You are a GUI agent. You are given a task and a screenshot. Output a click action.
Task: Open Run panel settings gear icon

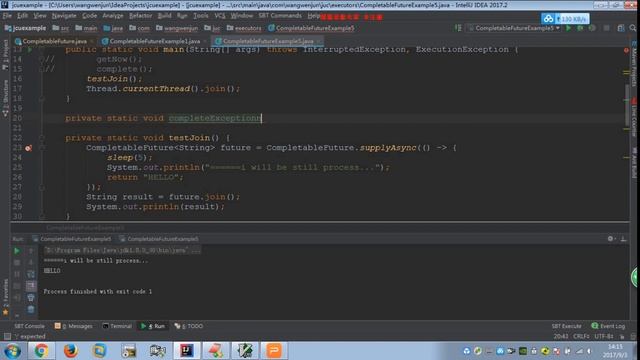pyautogui.click(x=610, y=239)
